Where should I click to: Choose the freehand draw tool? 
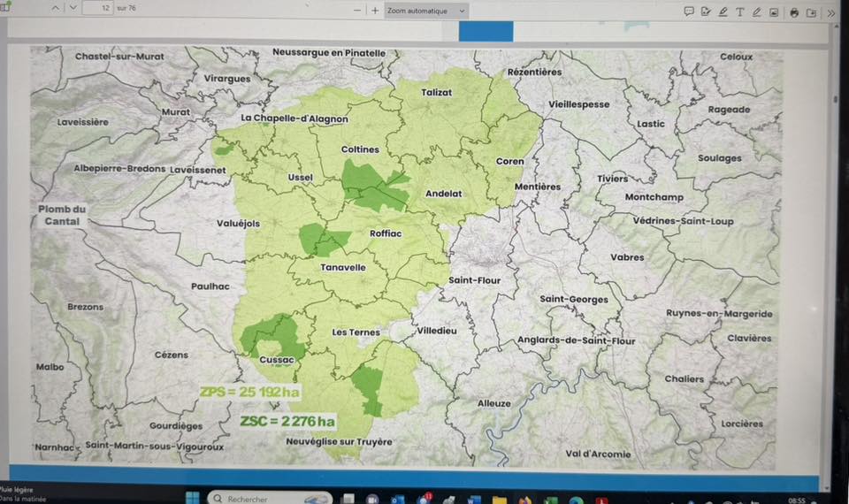click(756, 11)
